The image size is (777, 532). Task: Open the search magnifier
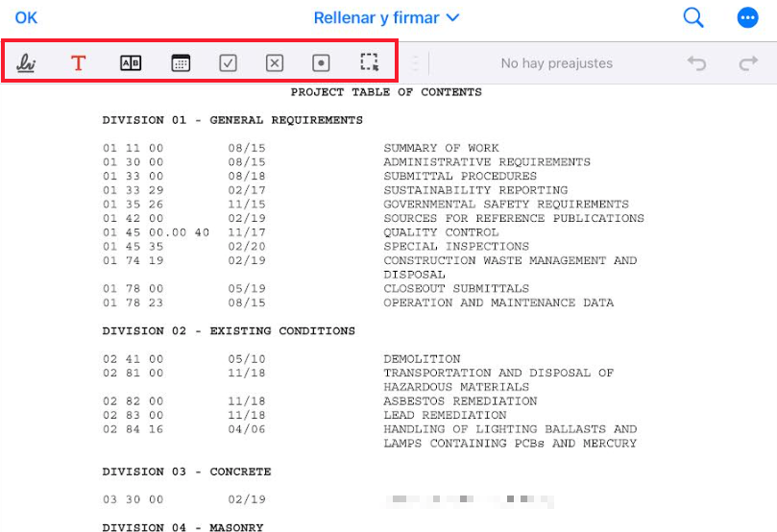(693, 17)
